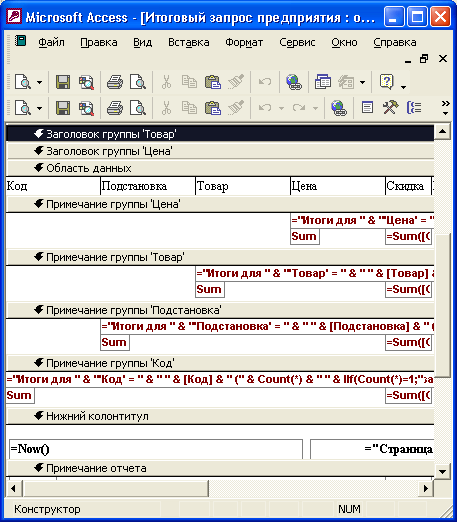Expand the View dropdown arrow in the top toolbar

point(39,82)
